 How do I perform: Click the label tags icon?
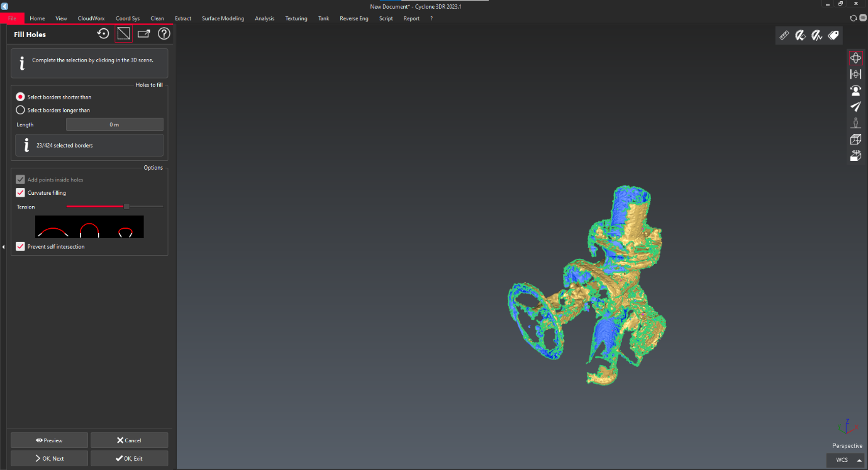pyautogui.click(x=833, y=36)
